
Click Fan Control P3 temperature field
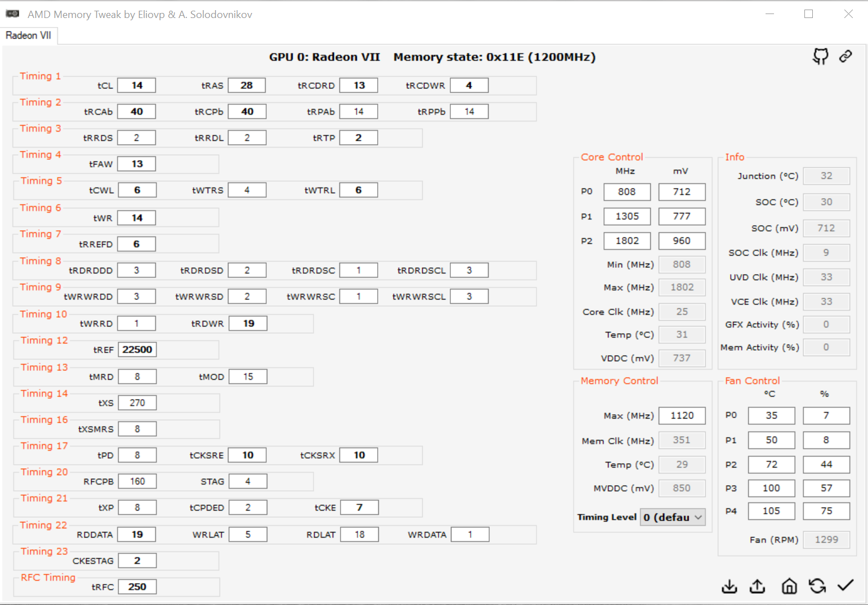[771, 488]
